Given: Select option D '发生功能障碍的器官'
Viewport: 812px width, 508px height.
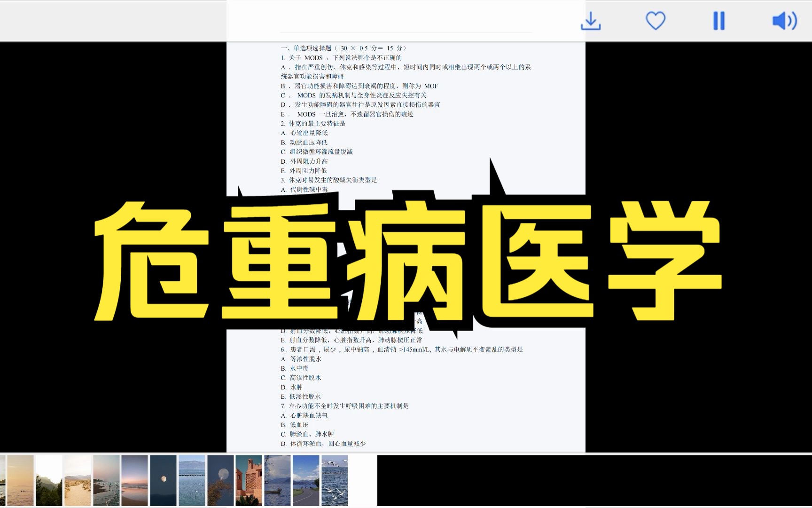Looking at the screenshot, I should [x=360, y=105].
